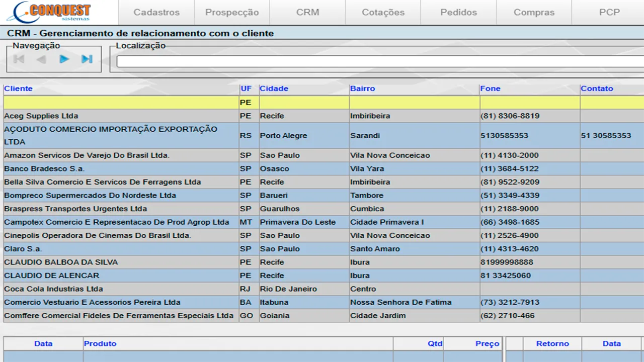The width and height of the screenshot is (644, 362).
Task: Click the yellow Cliente filter cell
Action: click(x=121, y=103)
